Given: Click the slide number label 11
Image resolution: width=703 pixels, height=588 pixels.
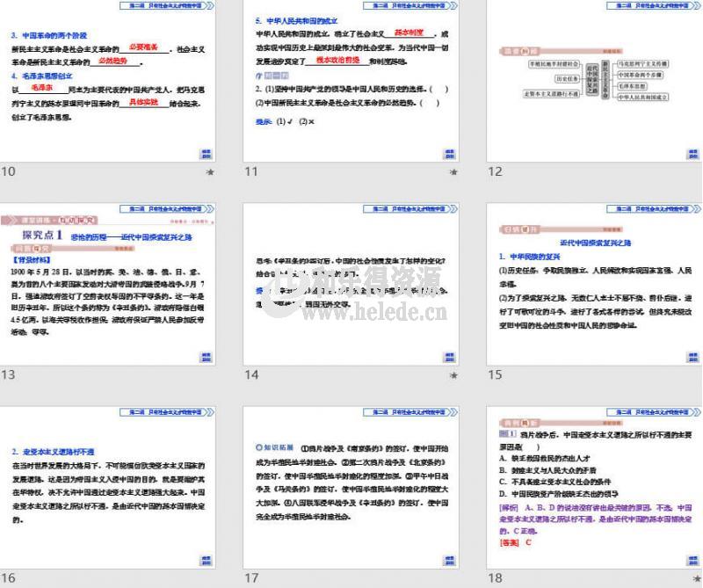Looking at the screenshot, I should coord(251,171).
